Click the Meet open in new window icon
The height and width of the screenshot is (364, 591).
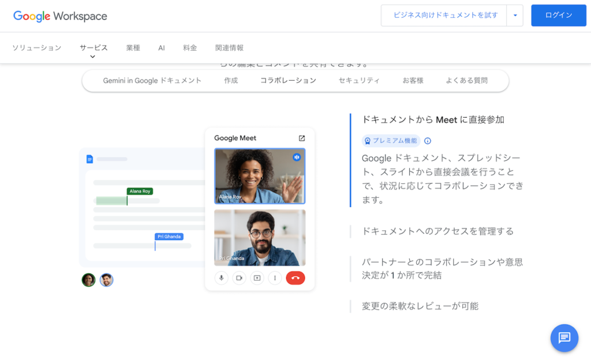point(301,138)
